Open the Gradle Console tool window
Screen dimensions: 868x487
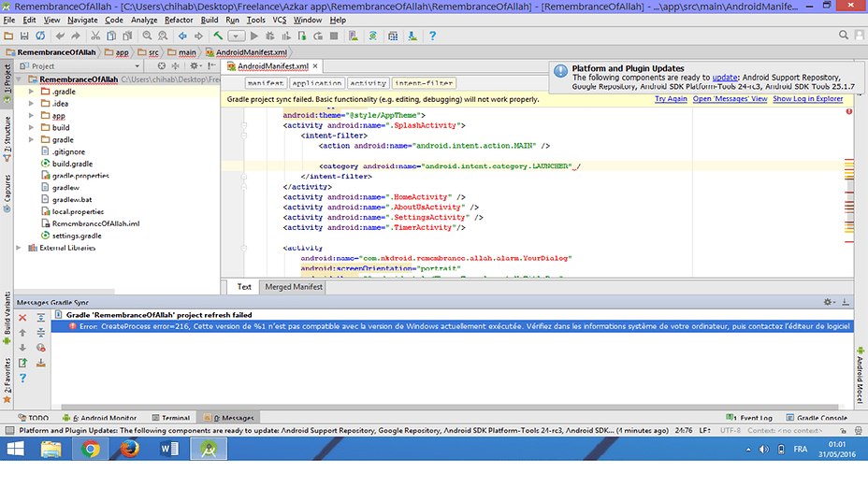coord(817,418)
